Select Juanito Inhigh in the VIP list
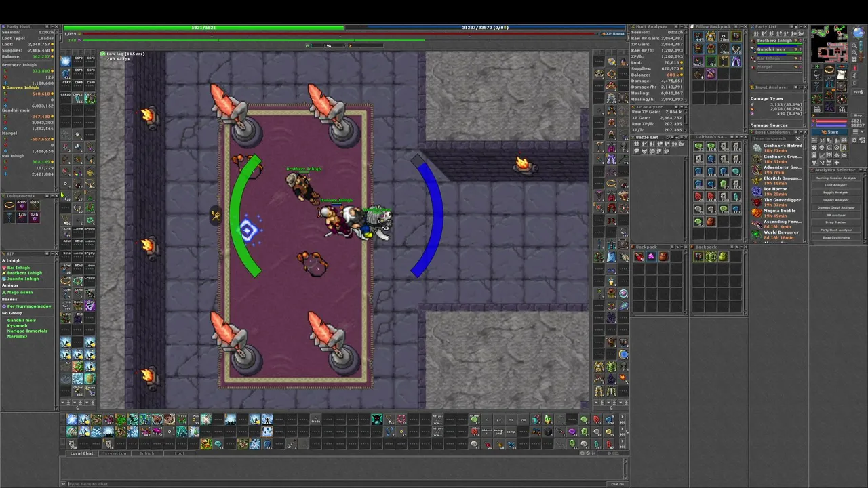Image resolution: width=868 pixels, height=488 pixels. pyautogui.click(x=23, y=279)
